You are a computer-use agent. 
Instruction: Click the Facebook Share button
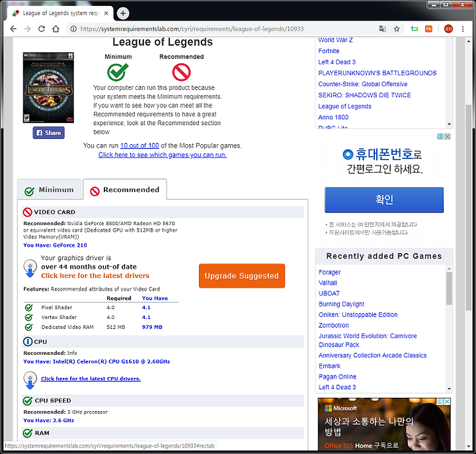coord(48,133)
